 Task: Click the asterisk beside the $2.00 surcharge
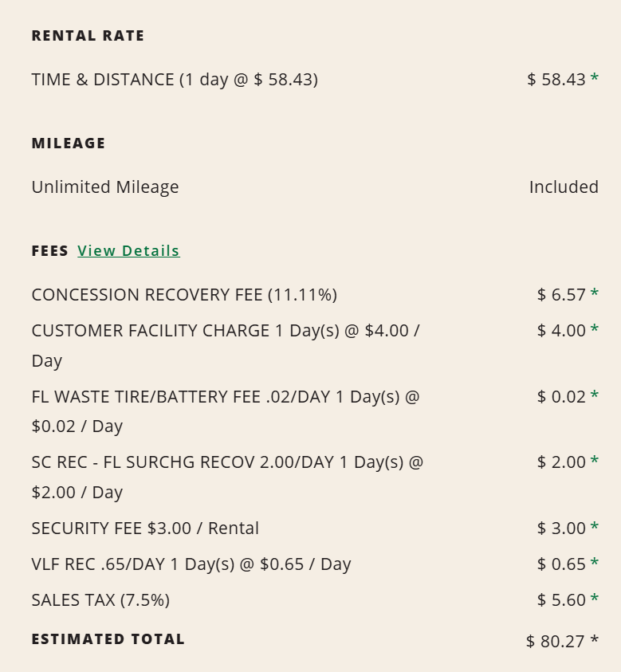pos(594,462)
